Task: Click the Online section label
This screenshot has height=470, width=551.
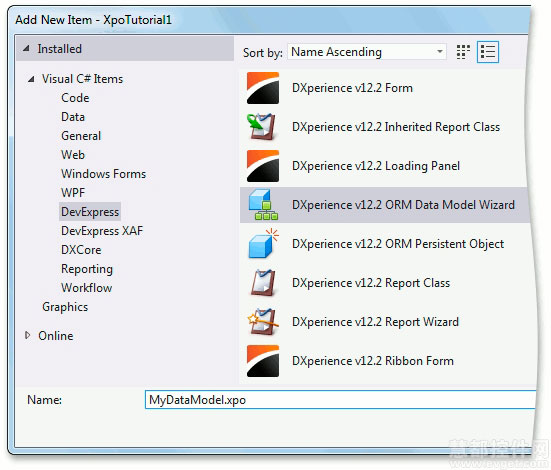Action: [x=56, y=336]
